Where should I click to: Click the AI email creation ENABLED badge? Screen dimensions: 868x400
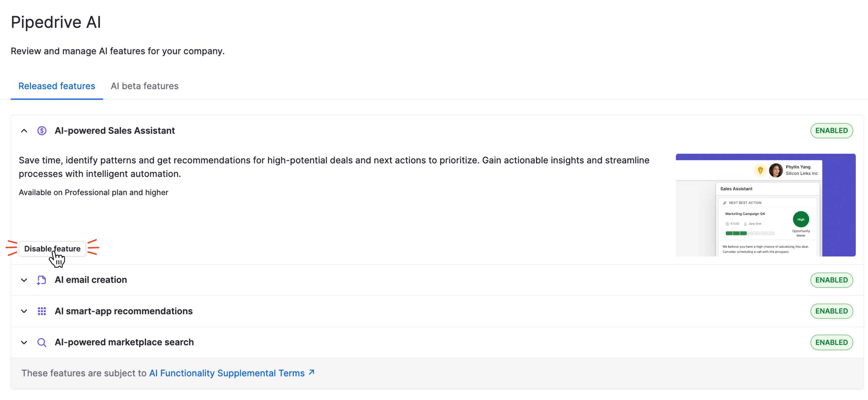pyautogui.click(x=831, y=280)
